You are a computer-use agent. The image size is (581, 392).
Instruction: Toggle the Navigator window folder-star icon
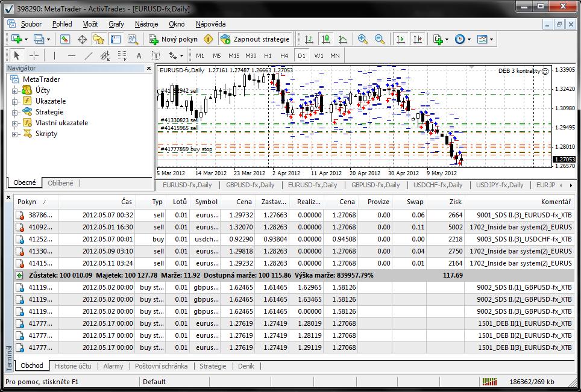coord(99,39)
